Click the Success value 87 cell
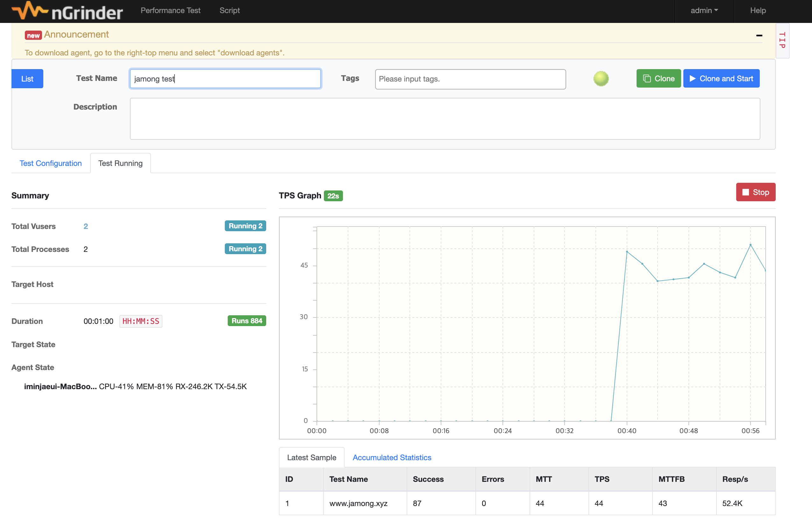This screenshot has width=812, height=528. [x=441, y=503]
